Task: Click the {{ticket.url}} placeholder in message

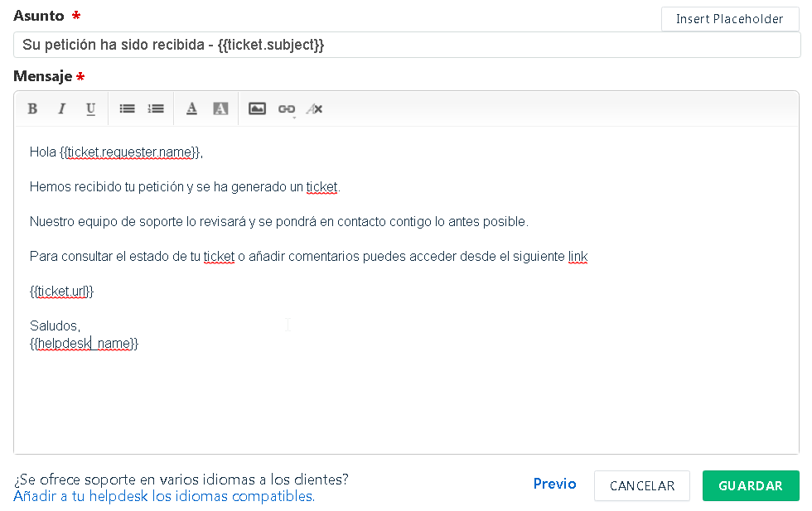Action: [x=62, y=292]
